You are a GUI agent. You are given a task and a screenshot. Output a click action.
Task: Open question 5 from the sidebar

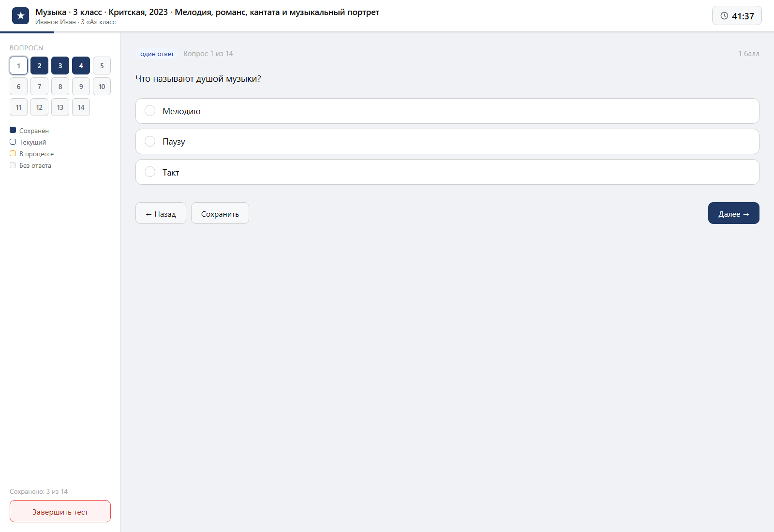click(102, 66)
